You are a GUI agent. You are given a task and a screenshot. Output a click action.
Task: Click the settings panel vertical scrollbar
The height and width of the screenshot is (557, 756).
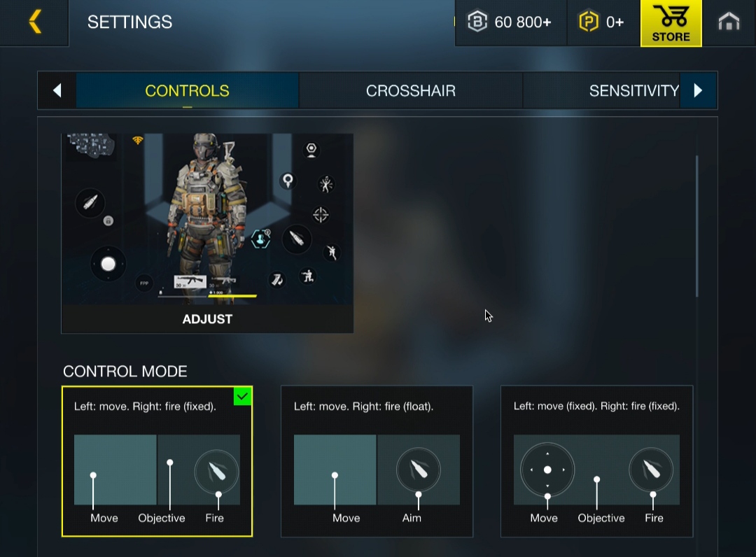point(696,226)
